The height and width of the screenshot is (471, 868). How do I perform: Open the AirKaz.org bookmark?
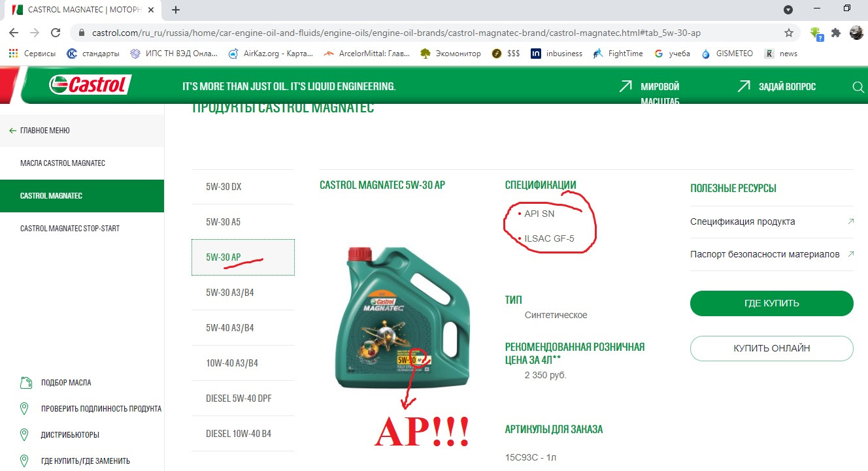click(x=271, y=54)
